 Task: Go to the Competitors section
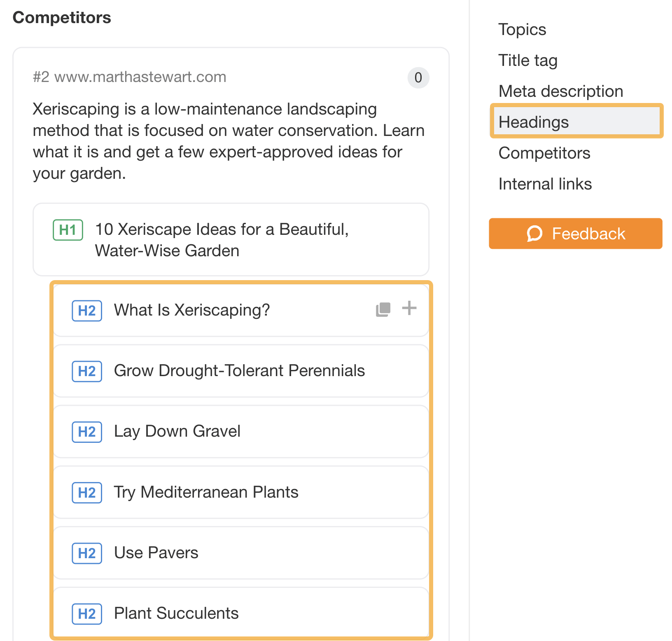tap(544, 153)
